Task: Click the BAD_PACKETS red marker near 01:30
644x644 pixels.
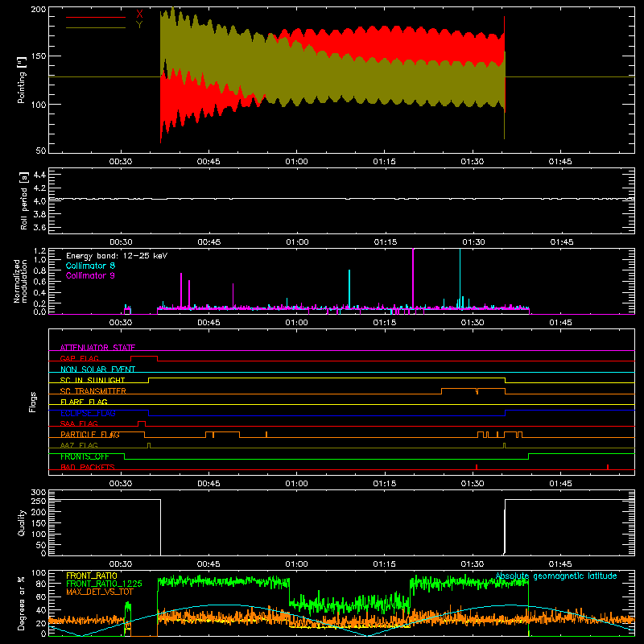Action: tap(476, 467)
